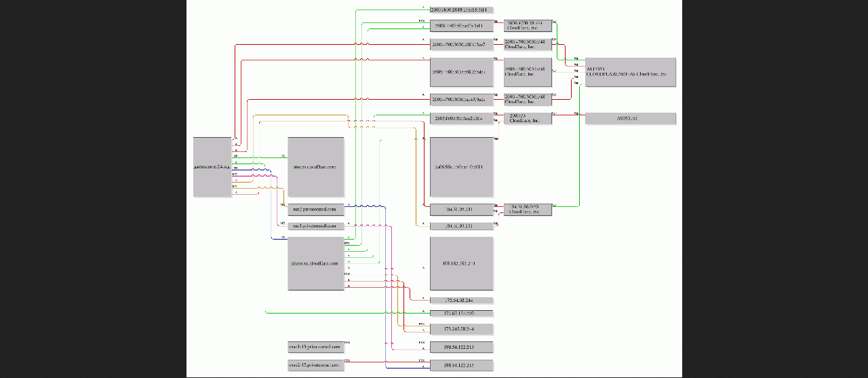Select the AS13335 CLOUDFLARENET node
The width and height of the screenshot is (868, 378).
point(631,72)
